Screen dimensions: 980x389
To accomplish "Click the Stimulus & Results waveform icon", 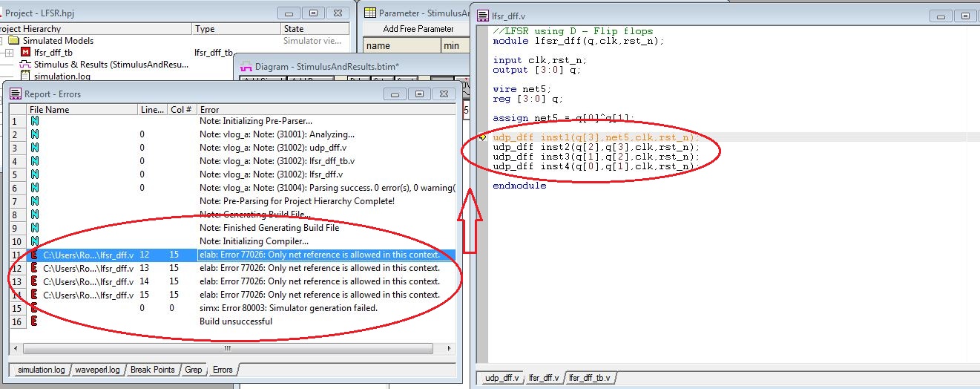I will pos(25,65).
